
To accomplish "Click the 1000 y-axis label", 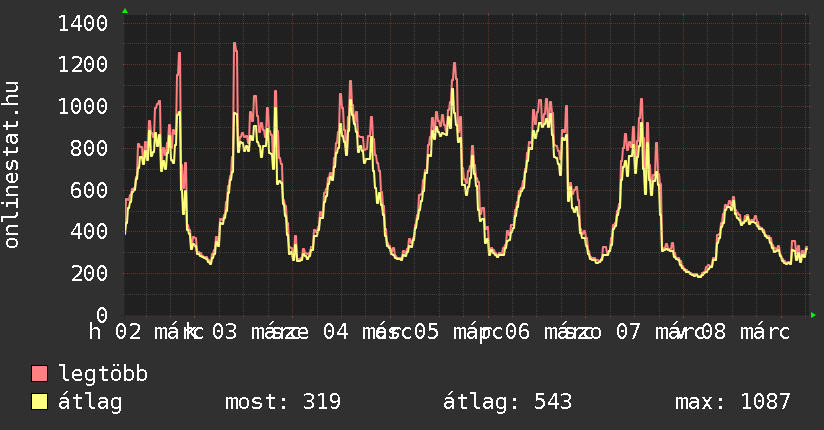I will coord(84,107).
